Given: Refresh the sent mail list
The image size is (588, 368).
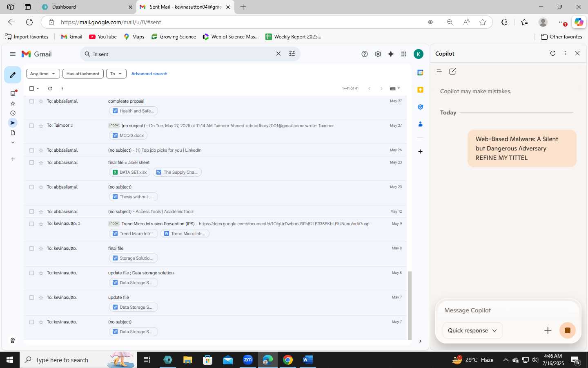Looking at the screenshot, I should pyautogui.click(x=50, y=88).
